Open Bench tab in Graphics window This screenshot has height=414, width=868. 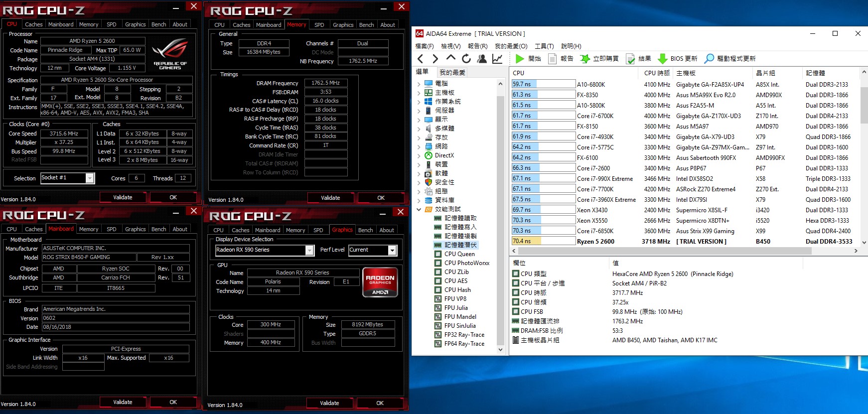click(365, 230)
